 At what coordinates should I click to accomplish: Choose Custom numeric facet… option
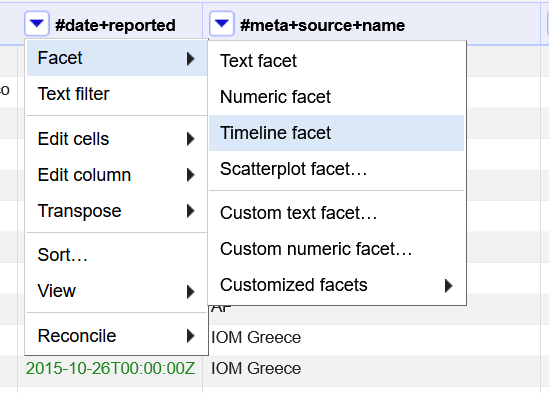pos(336,249)
